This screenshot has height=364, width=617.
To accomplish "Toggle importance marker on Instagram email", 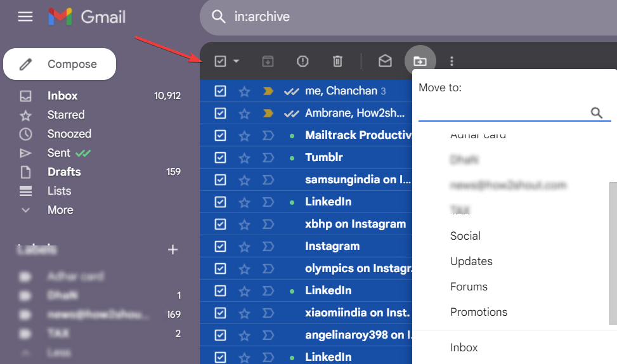I will 268,246.
